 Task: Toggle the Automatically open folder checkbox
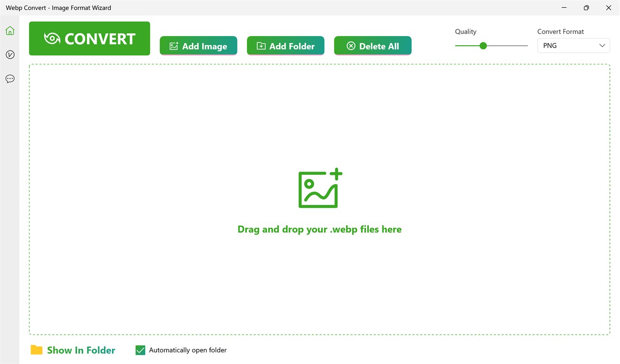pos(140,350)
